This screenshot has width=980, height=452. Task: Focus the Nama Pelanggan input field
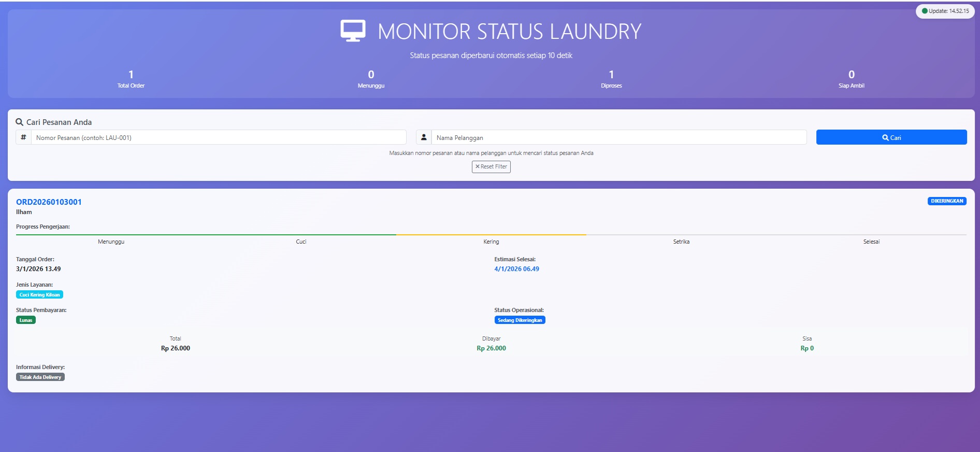[619, 137]
